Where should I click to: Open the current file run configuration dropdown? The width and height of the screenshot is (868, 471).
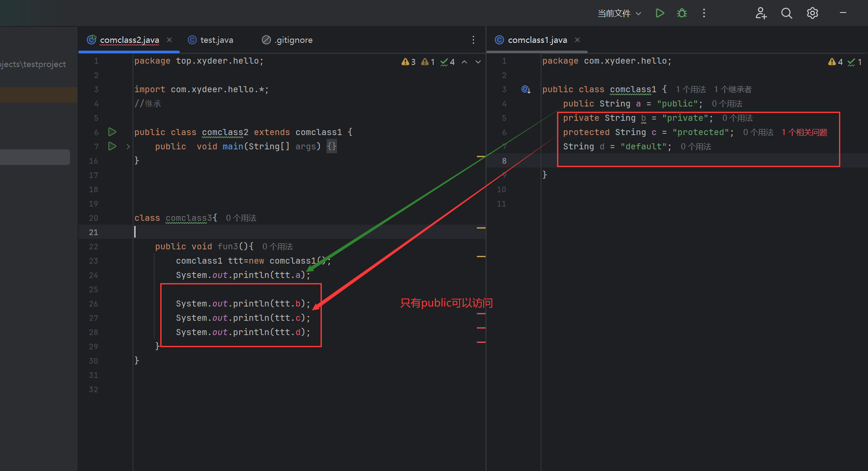tap(619, 13)
